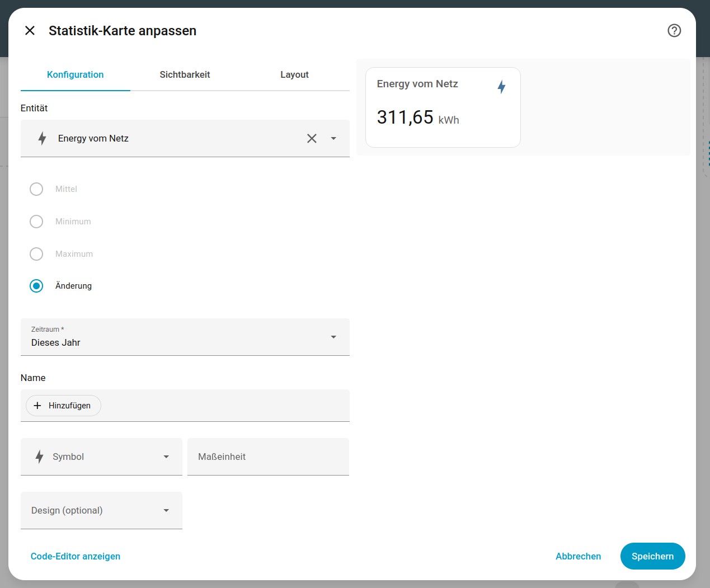Screen dimensions: 710x588
Task: Open help via question mark icon
Action: click(674, 31)
